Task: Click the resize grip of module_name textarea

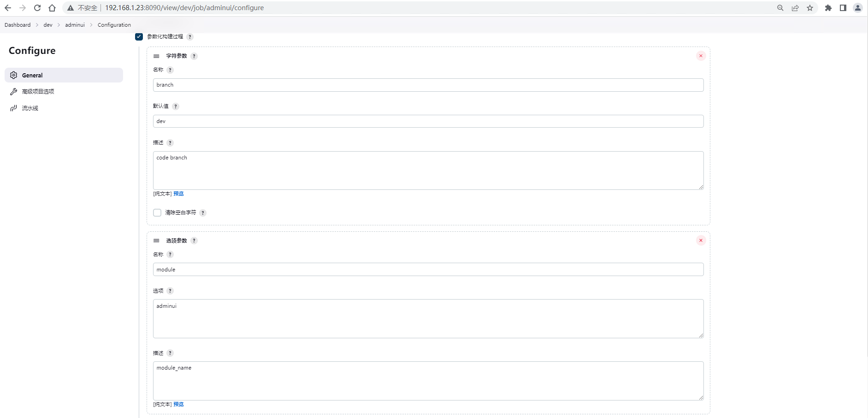Action: pos(701,398)
